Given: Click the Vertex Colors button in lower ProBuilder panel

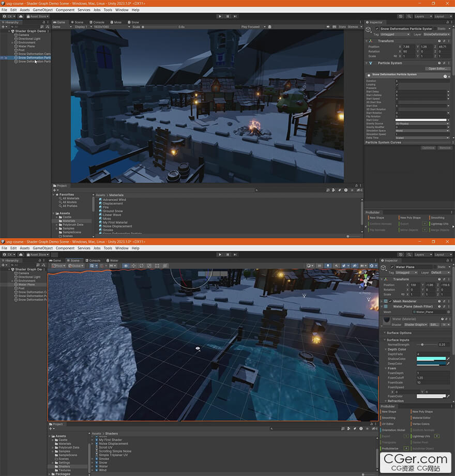Looking at the screenshot, I should click(x=421, y=424).
